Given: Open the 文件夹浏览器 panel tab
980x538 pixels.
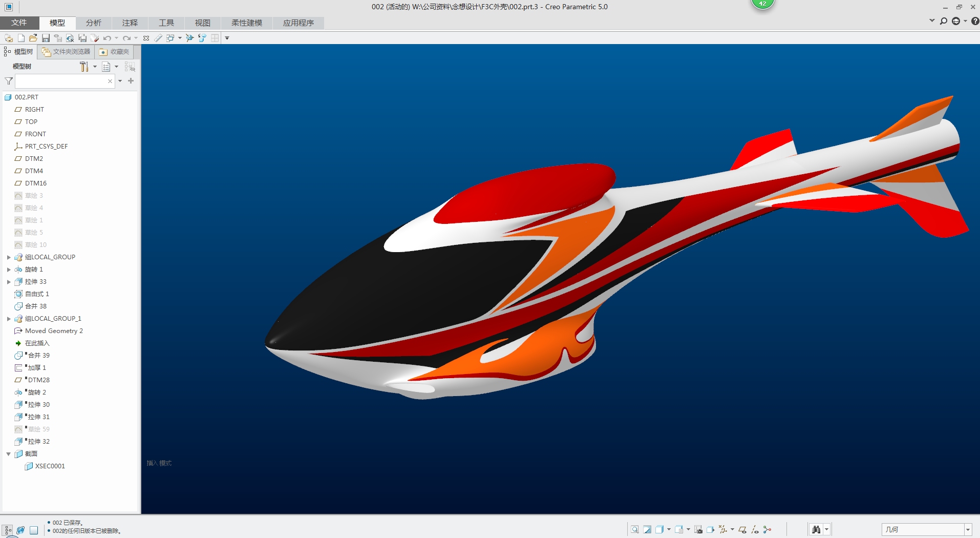Looking at the screenshot, I should pos(67,52).
